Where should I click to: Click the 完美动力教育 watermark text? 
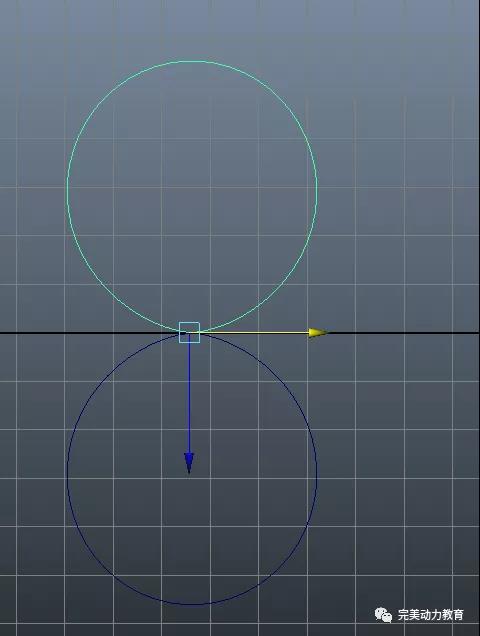pyautogui.click(x=430, y=615)
